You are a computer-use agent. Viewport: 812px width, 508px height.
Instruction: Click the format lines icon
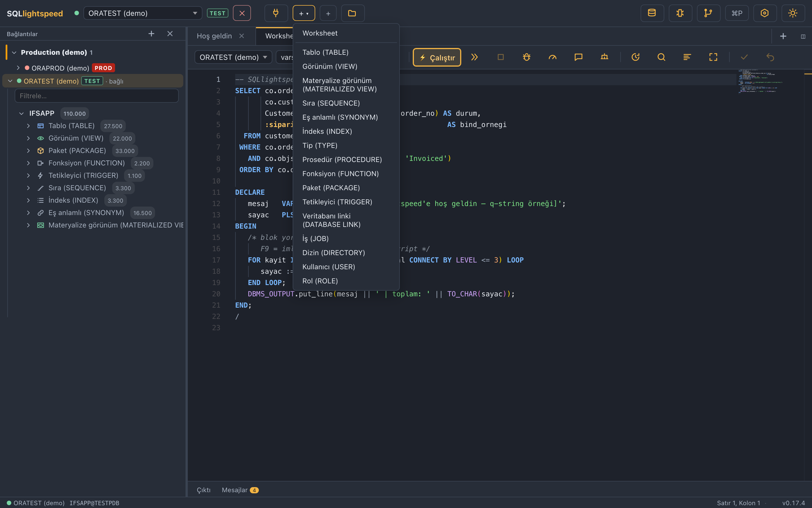[687, 57]
